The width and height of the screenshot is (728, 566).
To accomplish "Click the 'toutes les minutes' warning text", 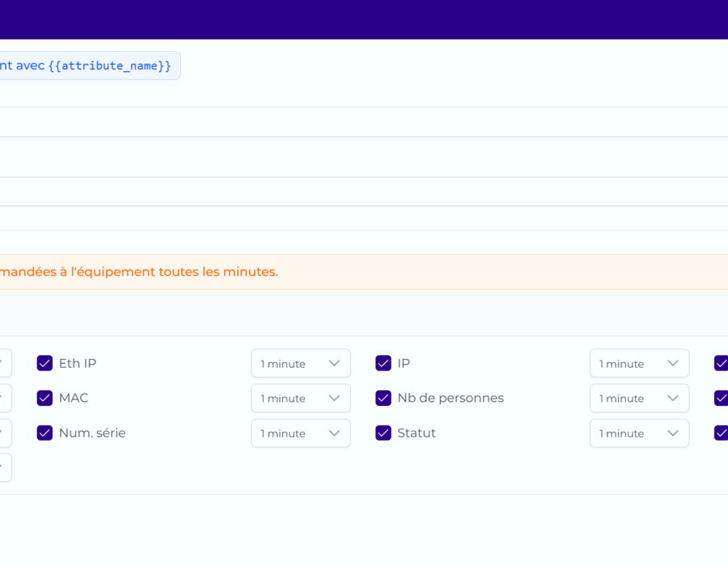I will [218, 272].
